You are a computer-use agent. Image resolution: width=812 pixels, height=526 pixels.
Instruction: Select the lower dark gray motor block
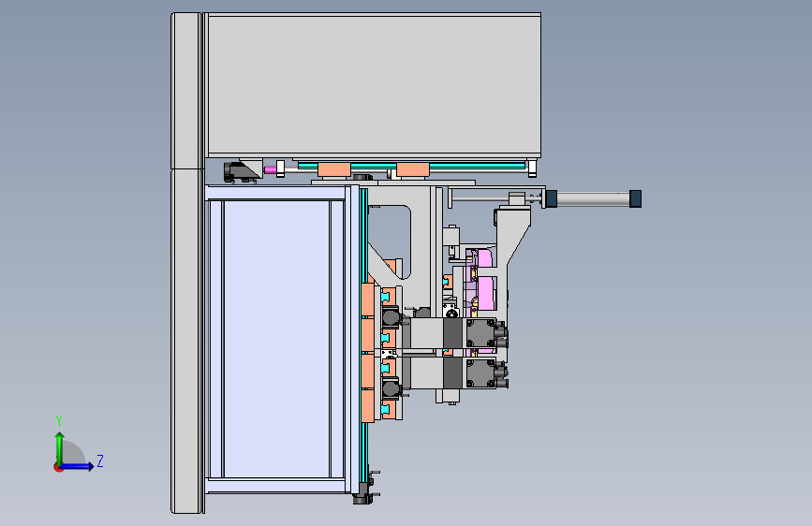pos(481,373)
